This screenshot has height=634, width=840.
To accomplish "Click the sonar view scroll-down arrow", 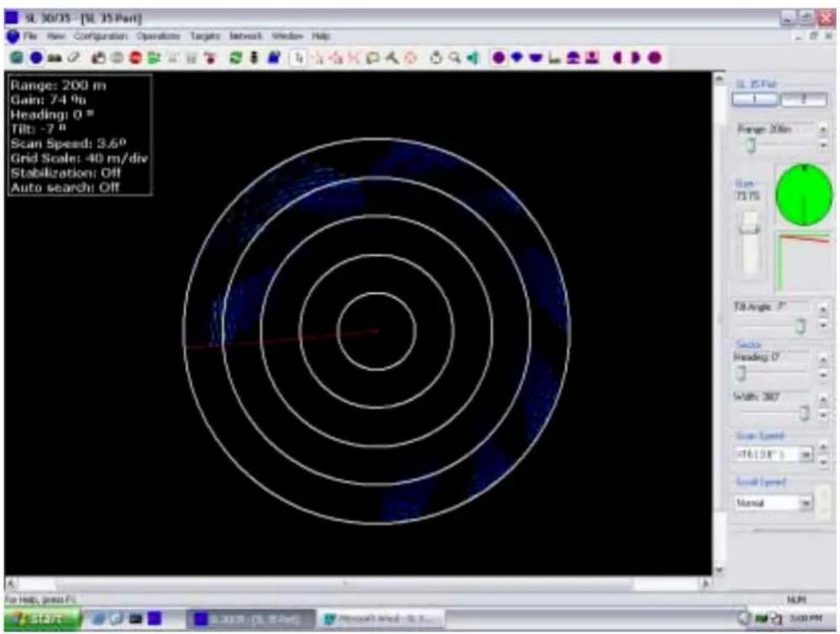I will coord(719,570).
